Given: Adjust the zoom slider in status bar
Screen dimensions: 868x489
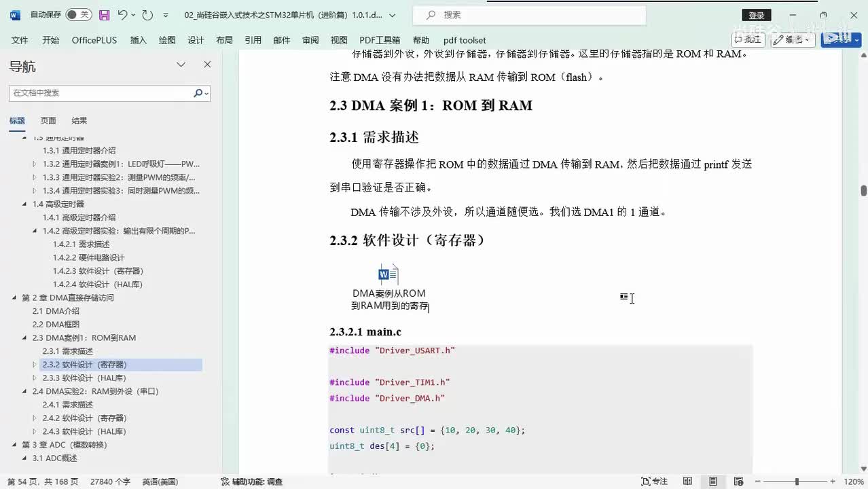Looking at the screenshot, I should click(x=796, y=482).
